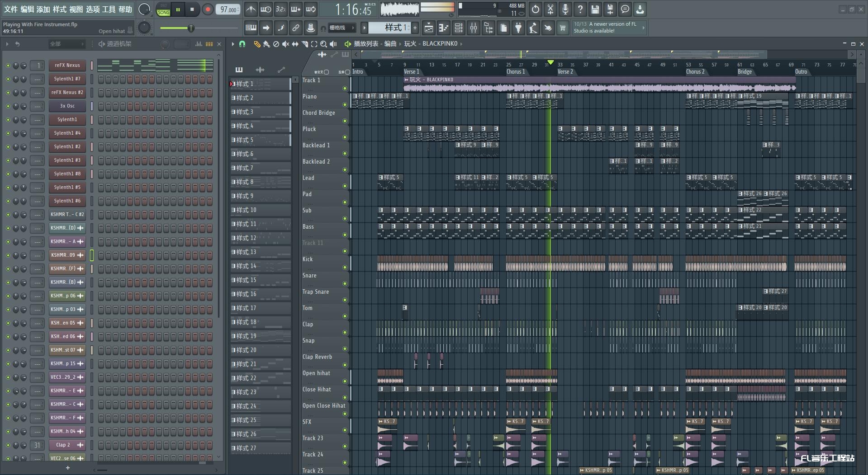Arm the record button
The height and width of the screenshot is (475, 868).
click(x=208, y=9)
